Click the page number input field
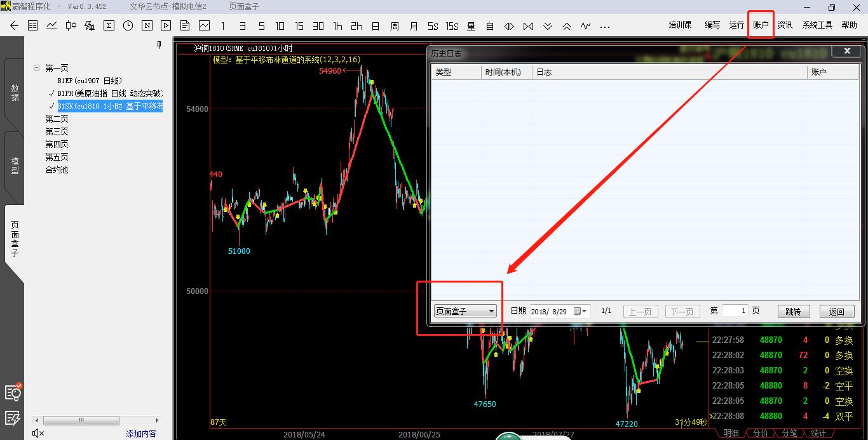 (x=735, y=311)
